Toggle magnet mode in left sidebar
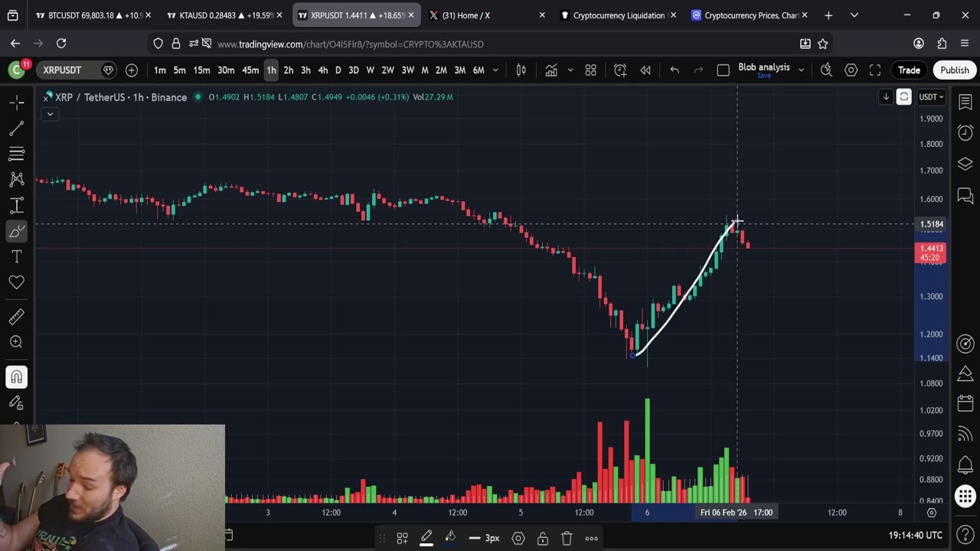The image size is (980, 551). (x=16, y=377)
